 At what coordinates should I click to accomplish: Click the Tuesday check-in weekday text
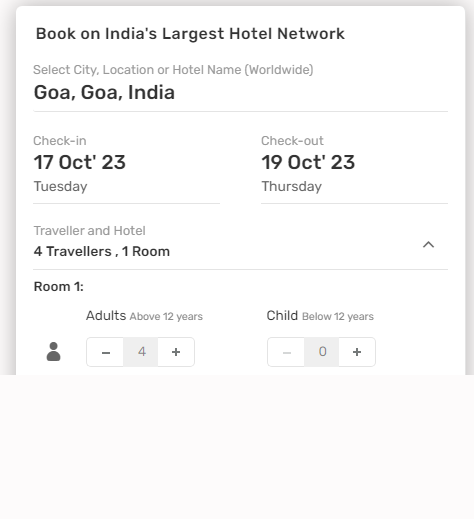coord(60,186)
